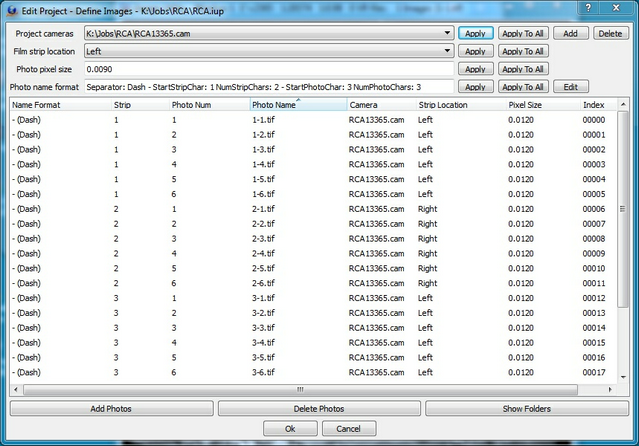Viewport: 639px width, 446px height.
Task: Click Apply for Project cameras
Action: pyautogui.click(x=476, y=33)
